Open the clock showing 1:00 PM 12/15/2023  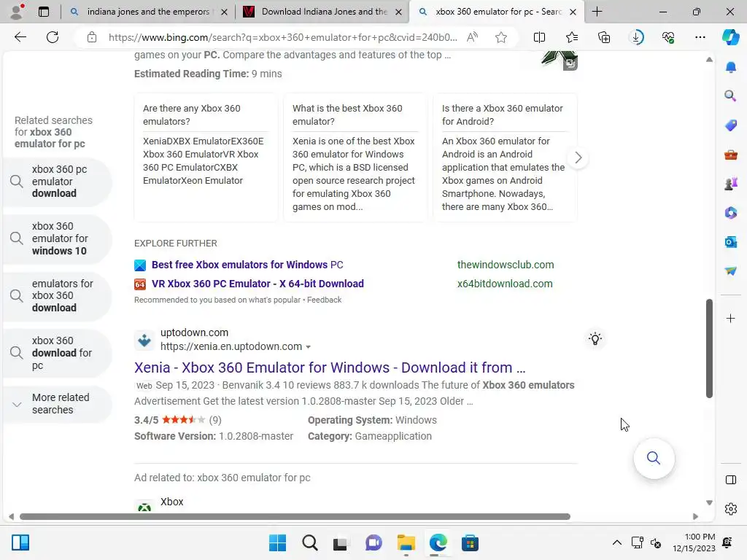pyautogui.click(x=694, y=542)
